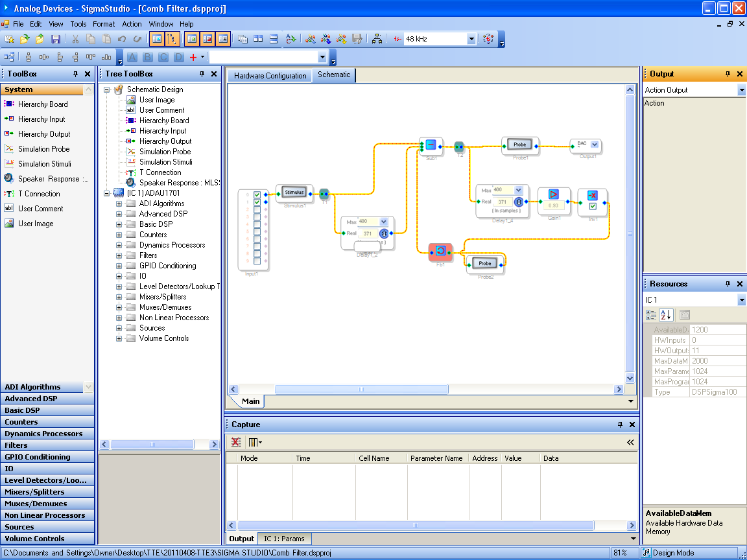Switch to IC 1: Params tab
This screenshot has width=747, height=560.
[285, 539]
